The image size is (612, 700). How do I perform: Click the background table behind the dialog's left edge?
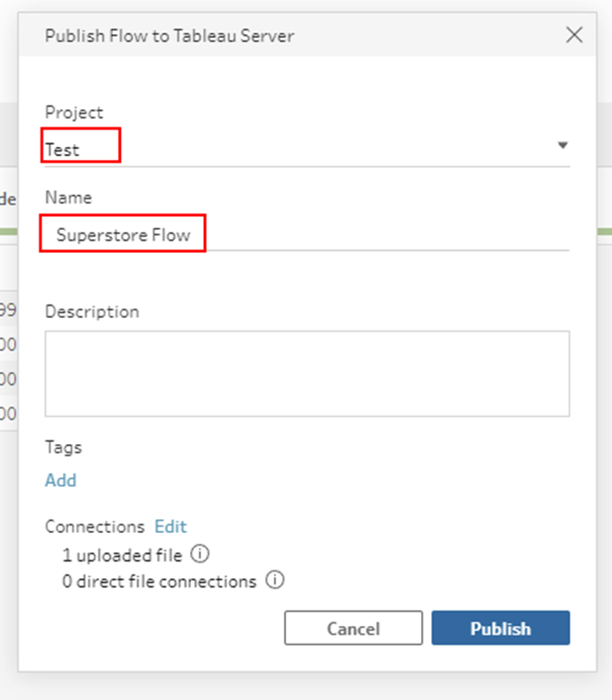pos(7,360)
